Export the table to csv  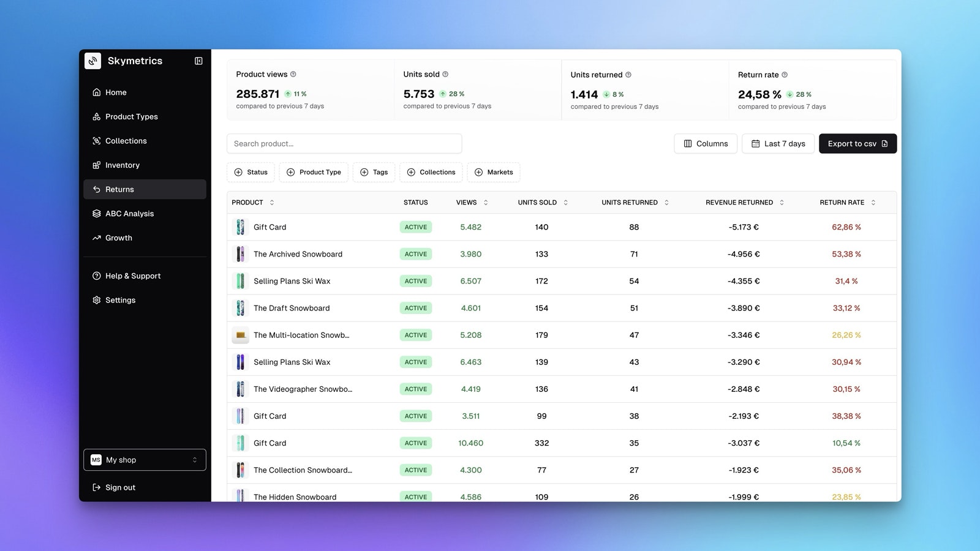tap(858, 144)
